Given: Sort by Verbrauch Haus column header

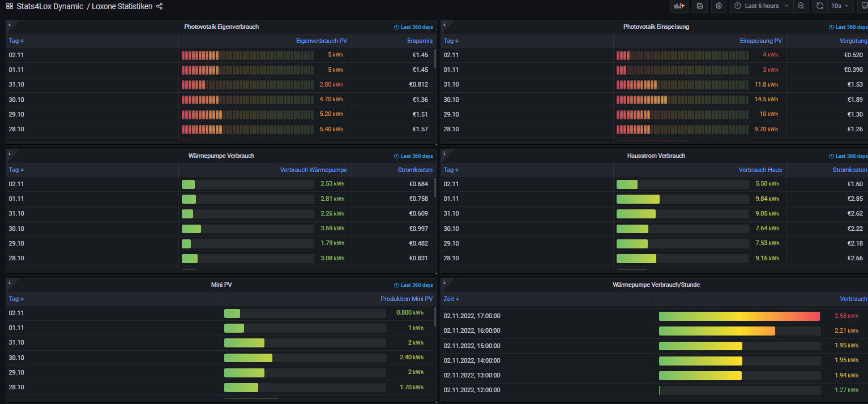Looking at the screenshot, I should point(760,170).
